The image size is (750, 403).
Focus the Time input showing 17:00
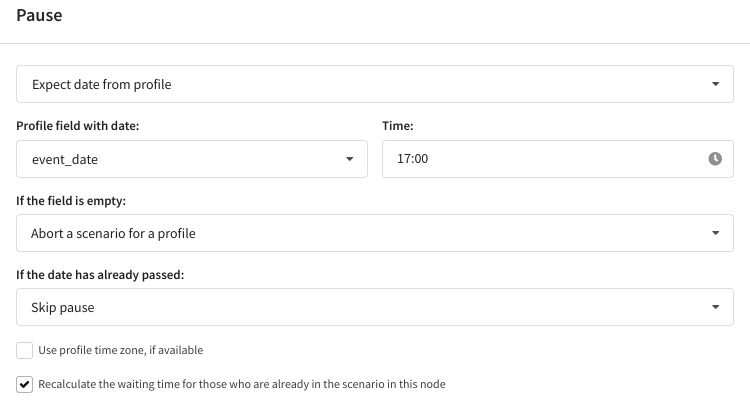click(558, 159)
